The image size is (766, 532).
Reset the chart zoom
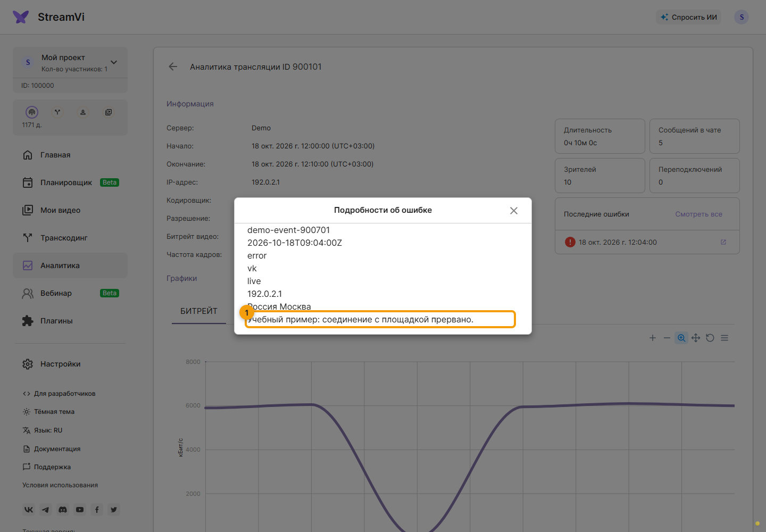(710, 338)
